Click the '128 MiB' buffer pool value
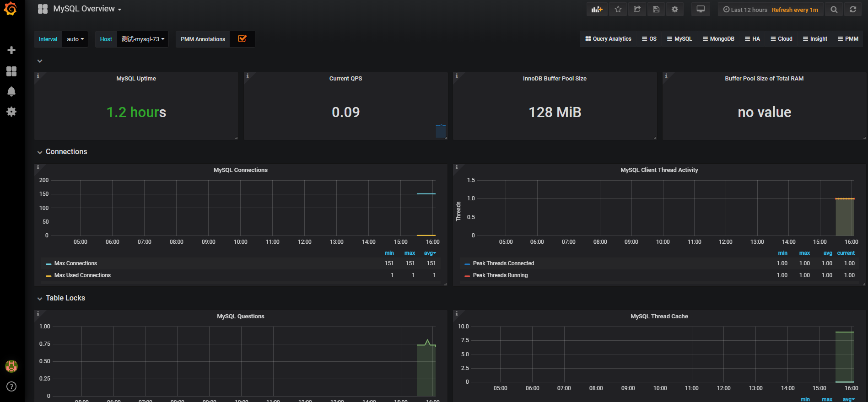868x402 pixels. [x=555, y=112]
